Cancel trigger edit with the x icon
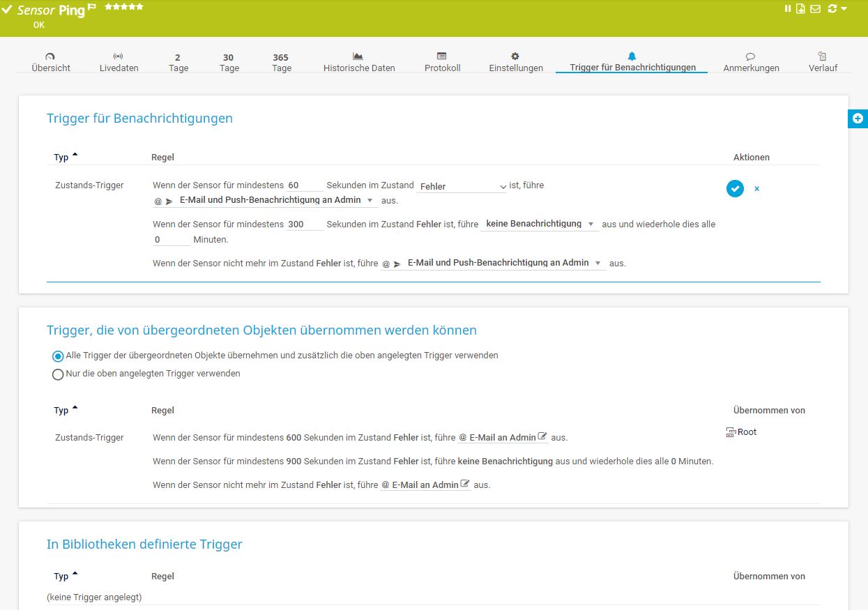Viewport: 868px width, 610px height. click(756, 189)
